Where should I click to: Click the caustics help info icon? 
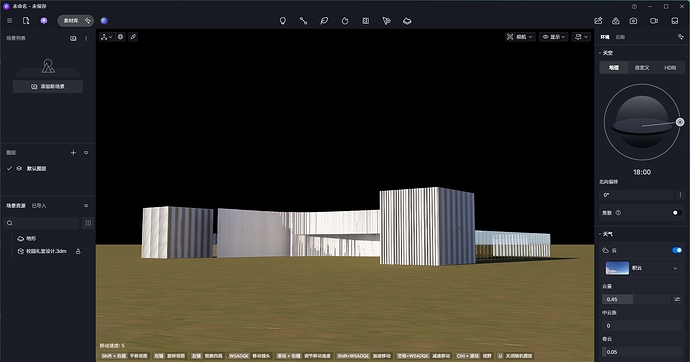click(x=618, y=213)
